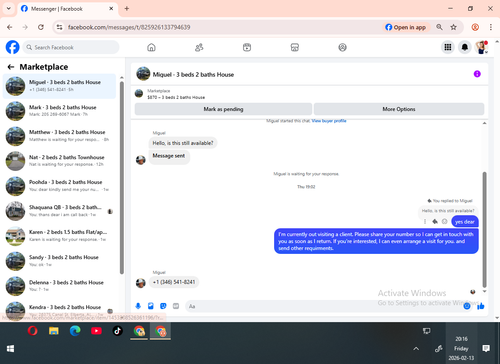Open a new browser tab
The width and height of the screenshot is (500, 364).
[127, 9]
